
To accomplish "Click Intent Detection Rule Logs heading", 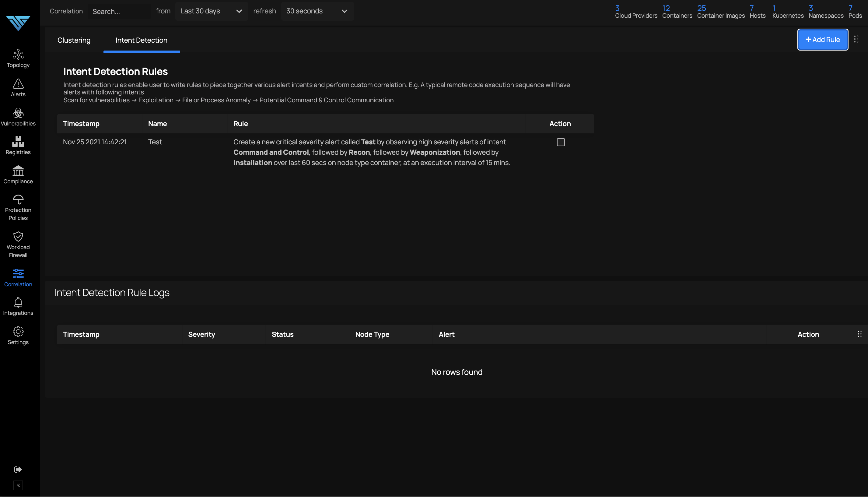I will pos(112,293).
